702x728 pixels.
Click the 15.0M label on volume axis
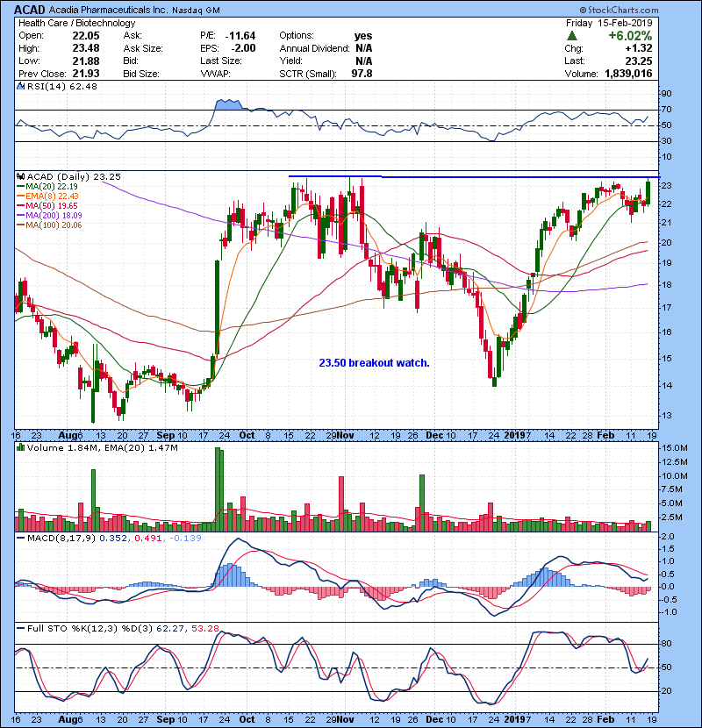[675, 448]
